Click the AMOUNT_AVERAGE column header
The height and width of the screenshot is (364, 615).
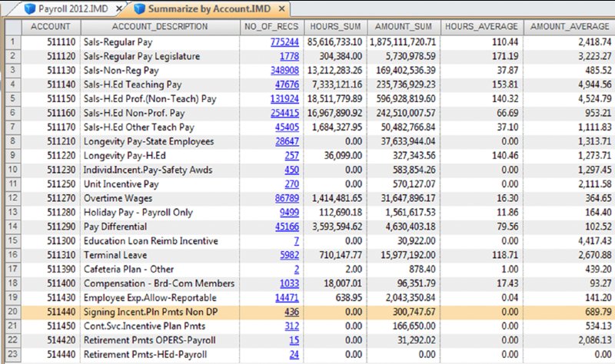pyautogui.click(x=570, y=27)
